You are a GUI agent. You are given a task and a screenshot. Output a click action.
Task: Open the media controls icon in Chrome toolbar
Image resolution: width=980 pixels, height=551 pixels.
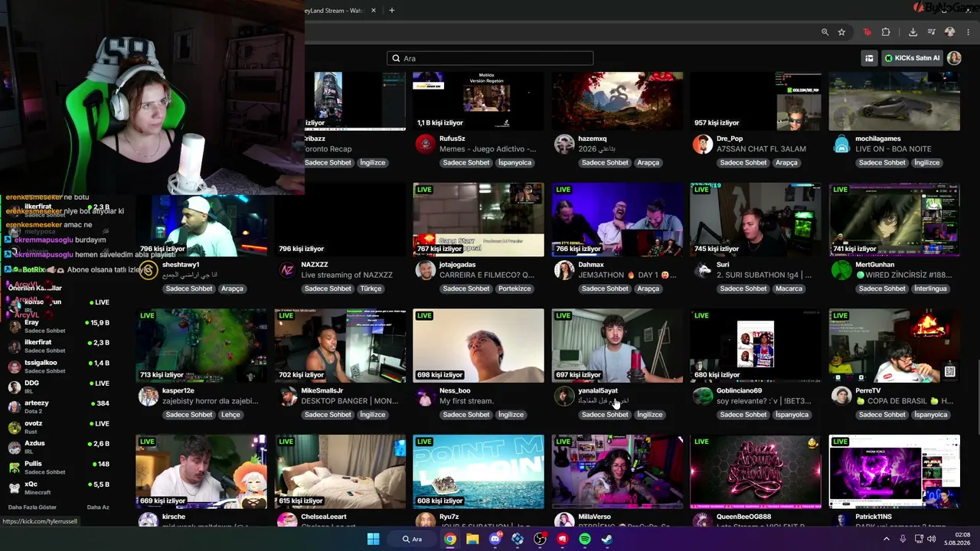pos(932,32)
